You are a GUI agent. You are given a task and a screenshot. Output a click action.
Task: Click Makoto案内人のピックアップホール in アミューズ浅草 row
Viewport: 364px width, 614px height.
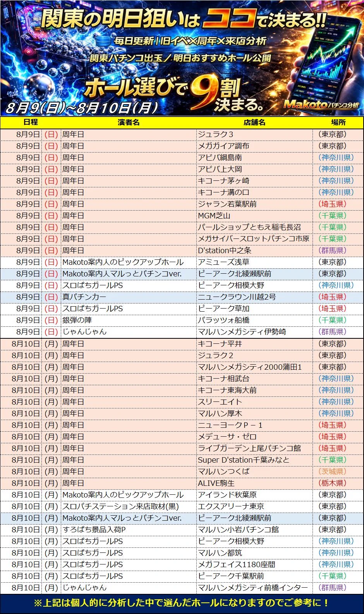pyautogui.click(x=123, y=262)
